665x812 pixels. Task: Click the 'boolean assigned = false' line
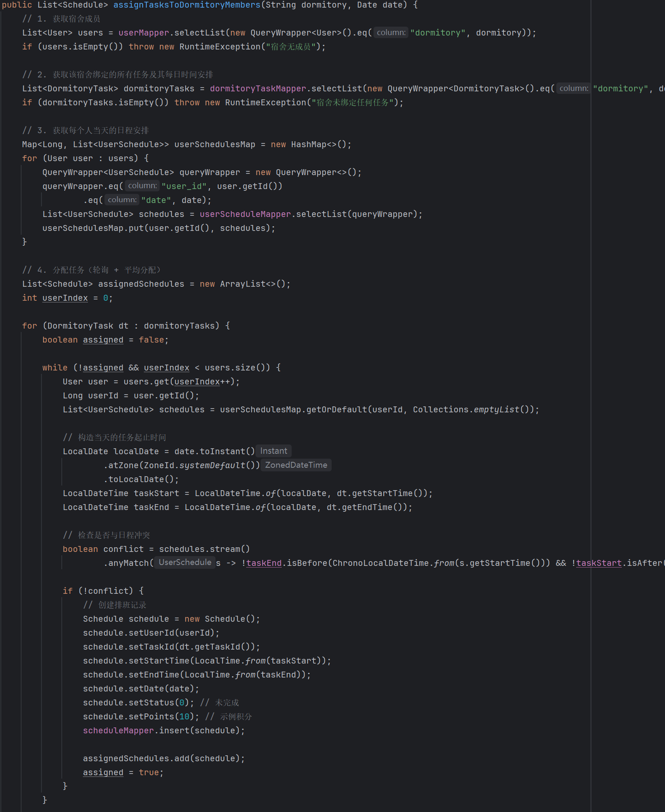pos(105,340)
